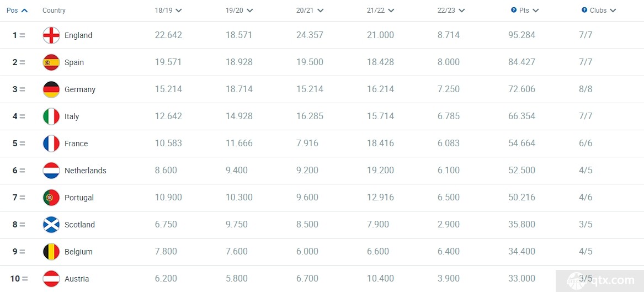Click the Scotland flag icon

point(51,225)
